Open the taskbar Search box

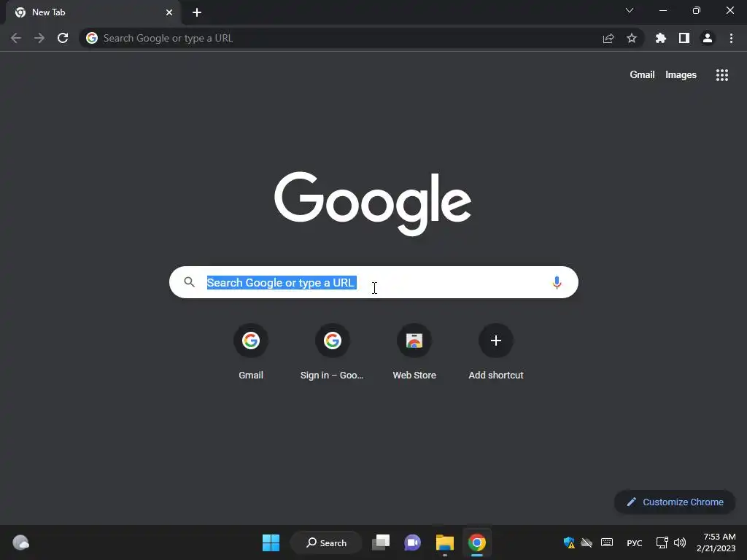point(326,542)
